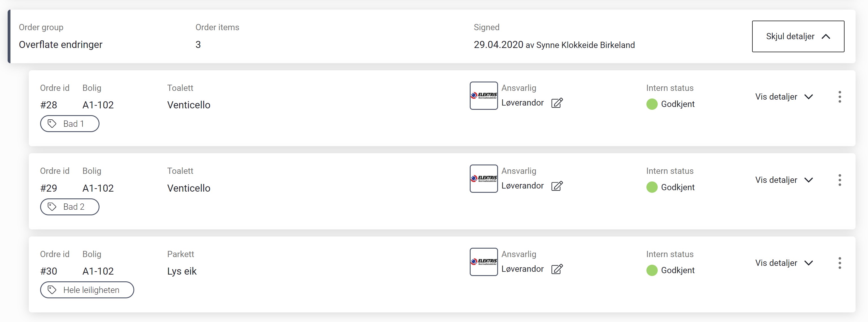This screenshot has width=868, height=322.
Task: Edit responsible Løverandor for order #28
Action: tap(557, 103)
